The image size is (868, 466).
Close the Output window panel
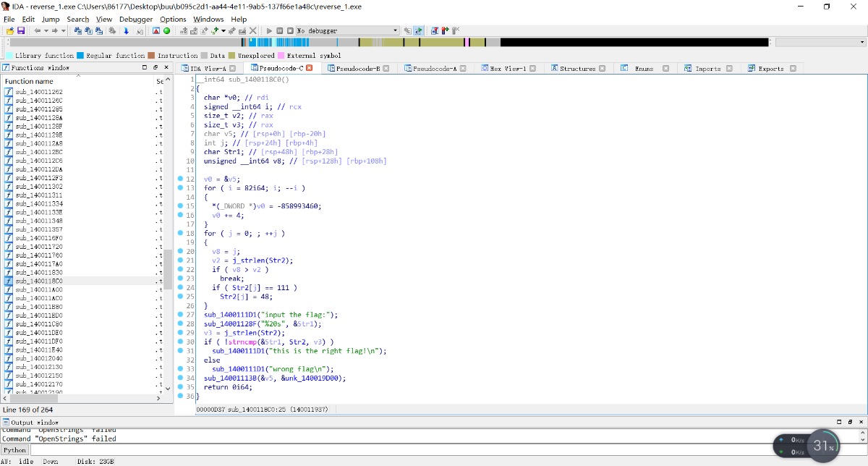pos(859,422)
